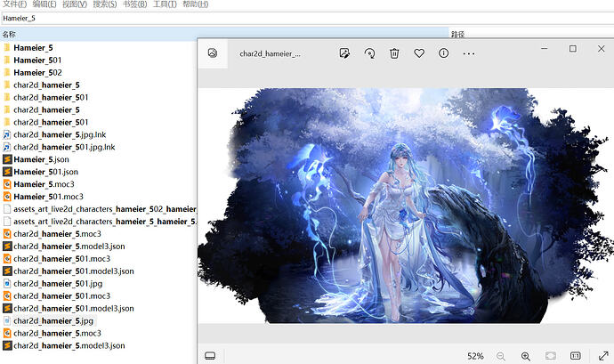This screenshot has height=364, width=614.
Task: Select the Hameier_501.moc3 file
Action: (x=48, y=197)
